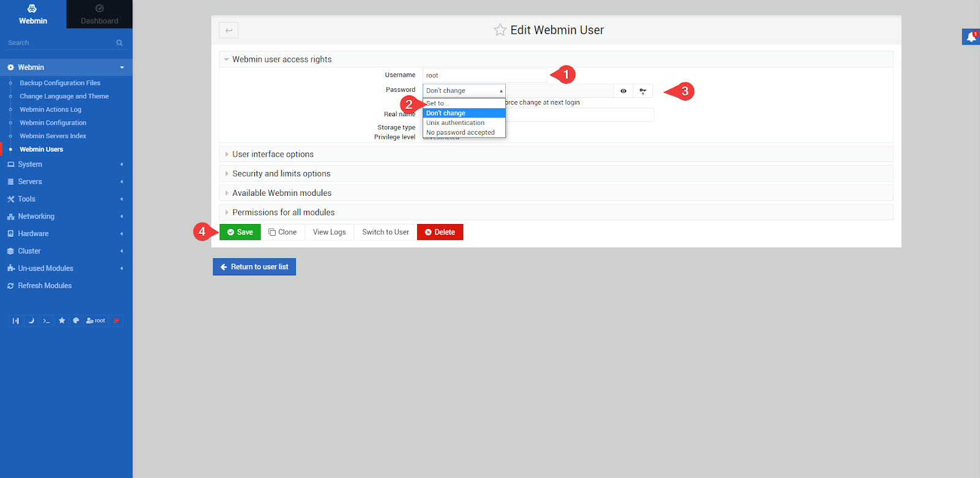Expand Available Webmin modules section
The height and width of the screenshot is (478, 980).
556,193
